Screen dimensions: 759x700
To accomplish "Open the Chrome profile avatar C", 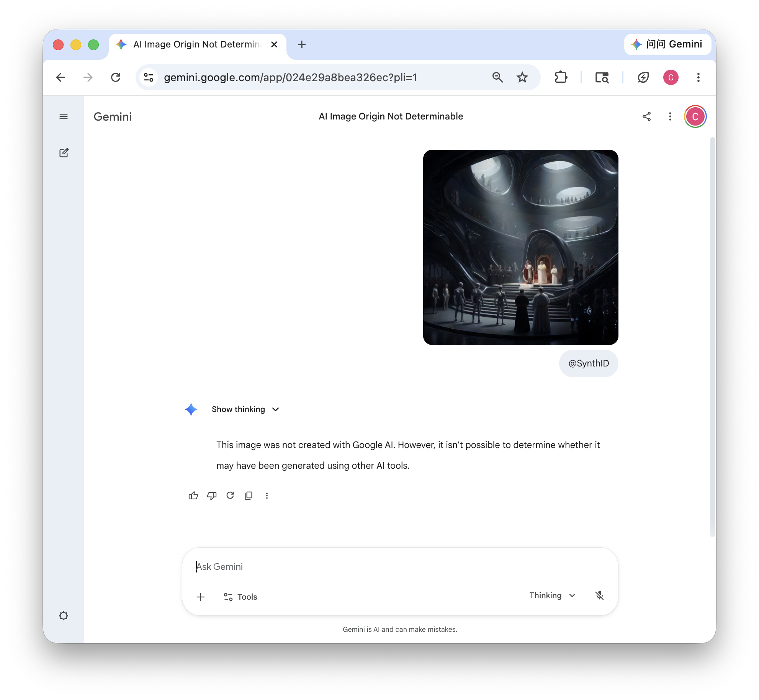I will click(x=671, y=77).
